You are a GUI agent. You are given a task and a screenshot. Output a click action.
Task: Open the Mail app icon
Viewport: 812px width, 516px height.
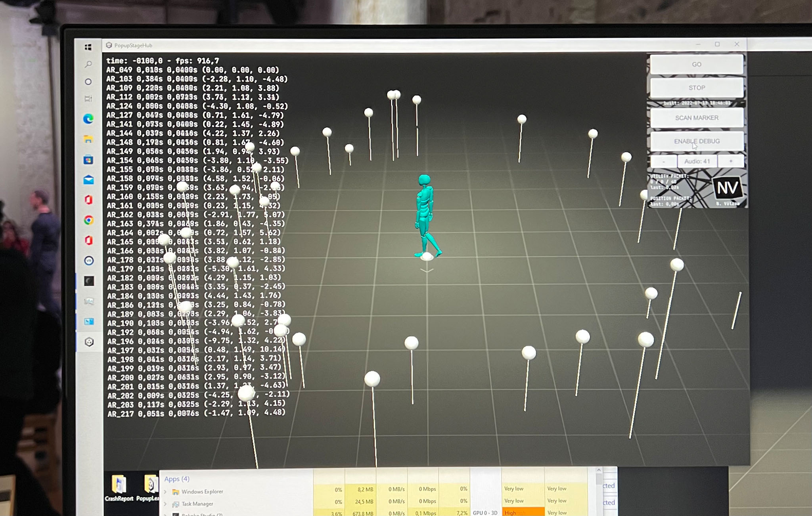click(88, 180)
